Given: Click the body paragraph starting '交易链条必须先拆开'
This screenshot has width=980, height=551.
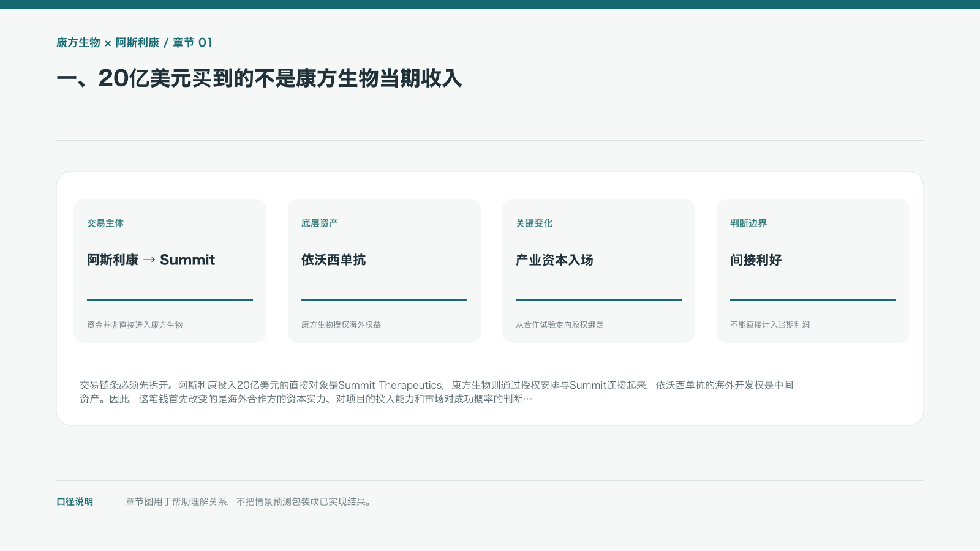Looking at the screenshot, I should 437,392.
